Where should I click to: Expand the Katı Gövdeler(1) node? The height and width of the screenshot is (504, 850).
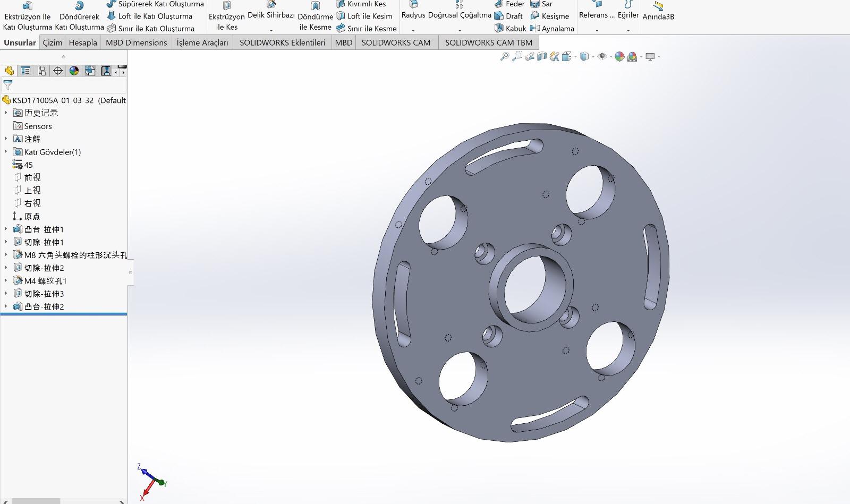(x=6, y=151)
